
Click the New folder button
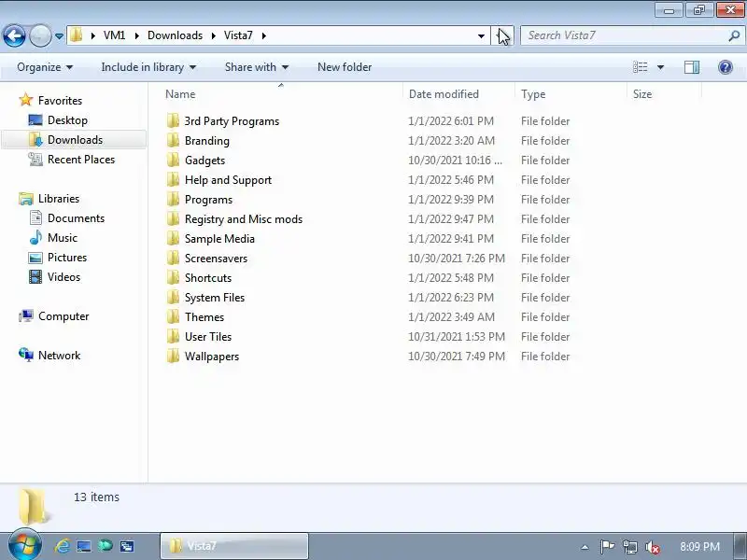[345, 67]
